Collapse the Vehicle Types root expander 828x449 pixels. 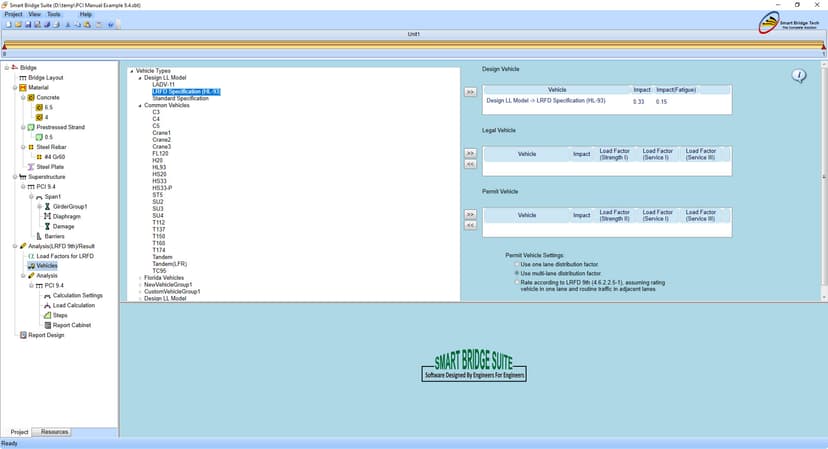132,71
